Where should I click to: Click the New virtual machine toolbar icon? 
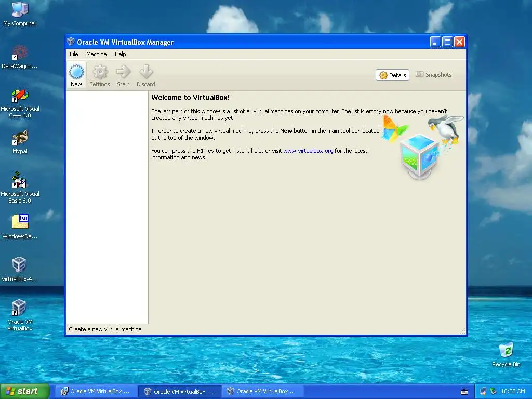tap(76, 75)
